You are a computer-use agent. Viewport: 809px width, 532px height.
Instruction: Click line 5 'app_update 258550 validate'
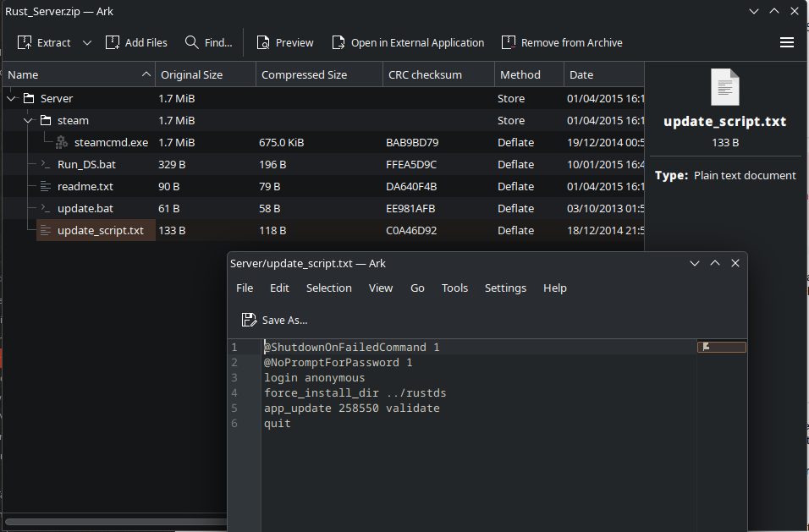click(x=352, y=409)
